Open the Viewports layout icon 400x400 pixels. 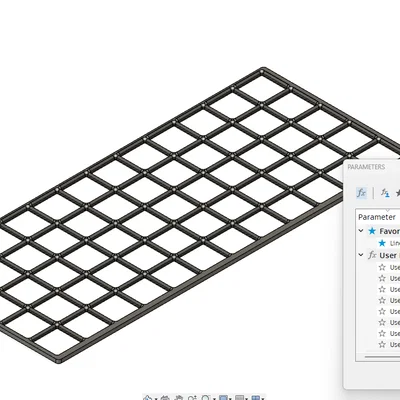point(256,398)
